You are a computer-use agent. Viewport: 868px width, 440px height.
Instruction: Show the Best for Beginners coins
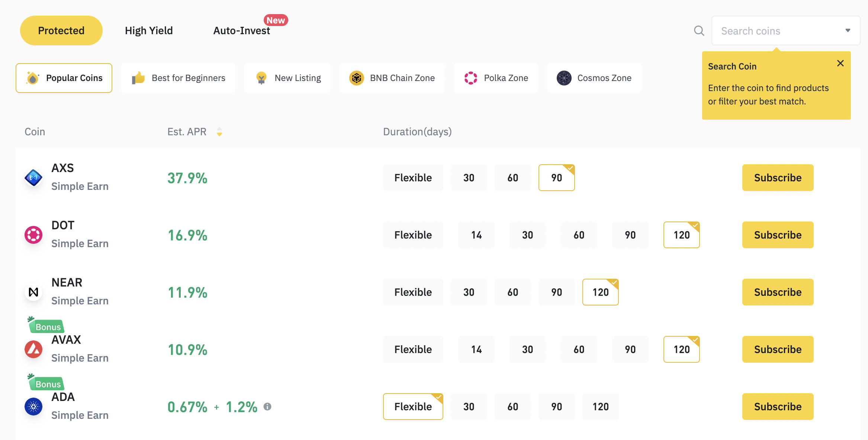(x=179, y=78)
